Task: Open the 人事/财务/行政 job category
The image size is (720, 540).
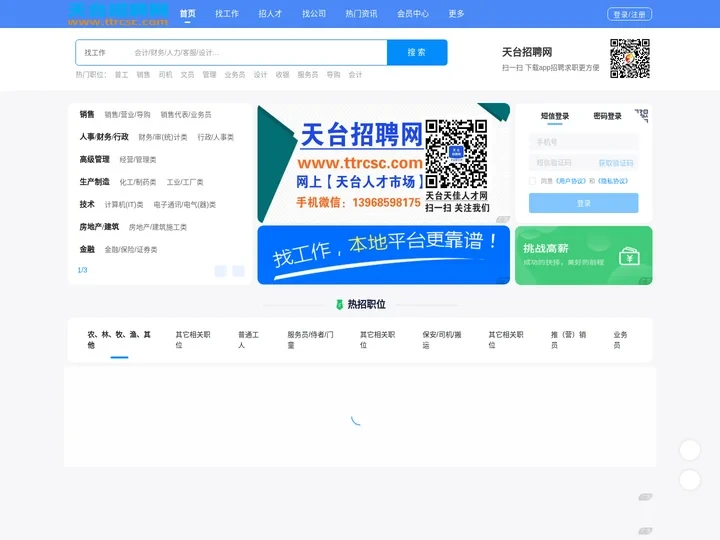Action: tap(104, 137)
